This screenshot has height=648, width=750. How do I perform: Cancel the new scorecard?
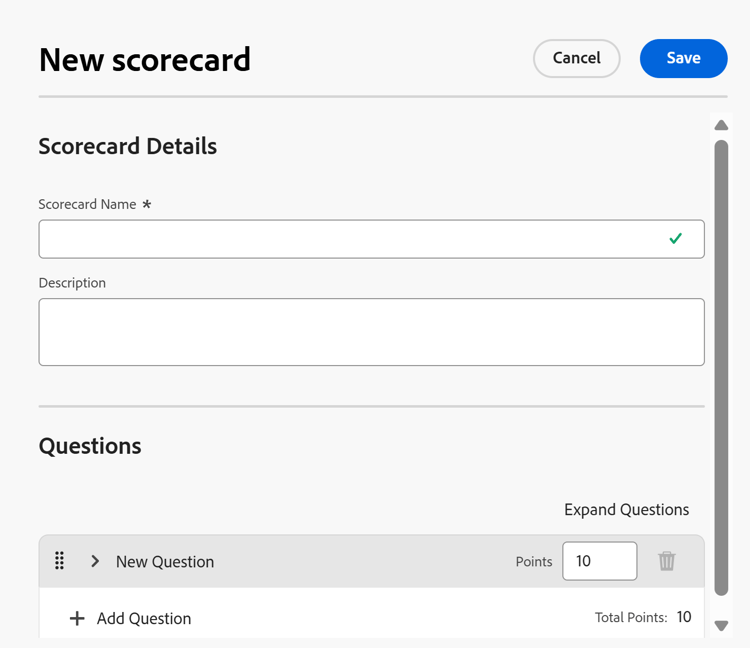pyautogui.click(x=576, y=58)
